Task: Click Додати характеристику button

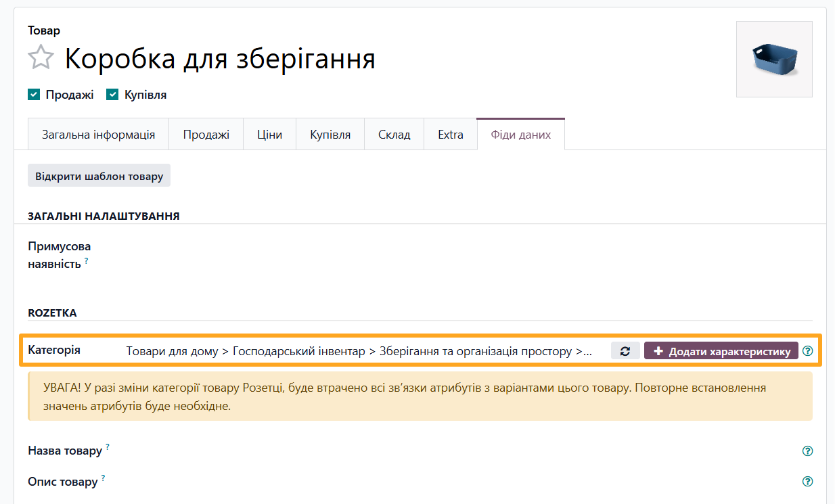Action: [721, 351]
